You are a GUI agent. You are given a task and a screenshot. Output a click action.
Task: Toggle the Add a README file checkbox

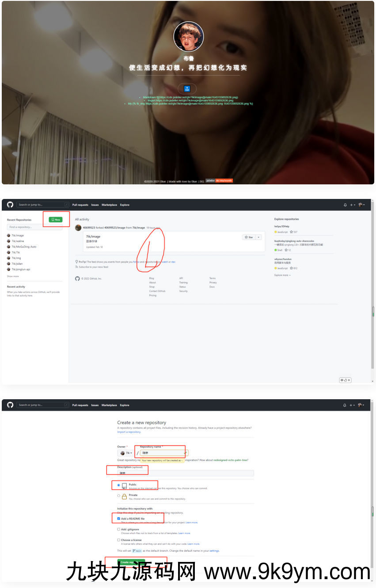coord(118,519)
